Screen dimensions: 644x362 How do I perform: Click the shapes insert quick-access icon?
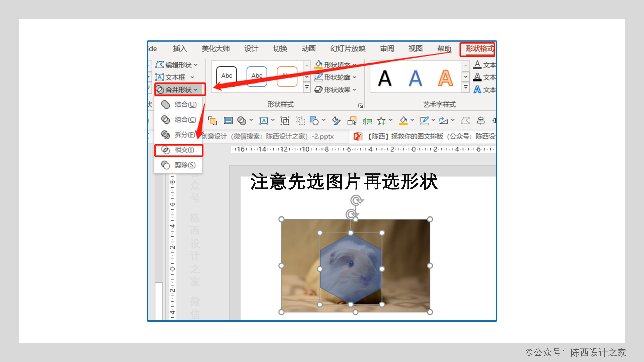pos(314,121)
